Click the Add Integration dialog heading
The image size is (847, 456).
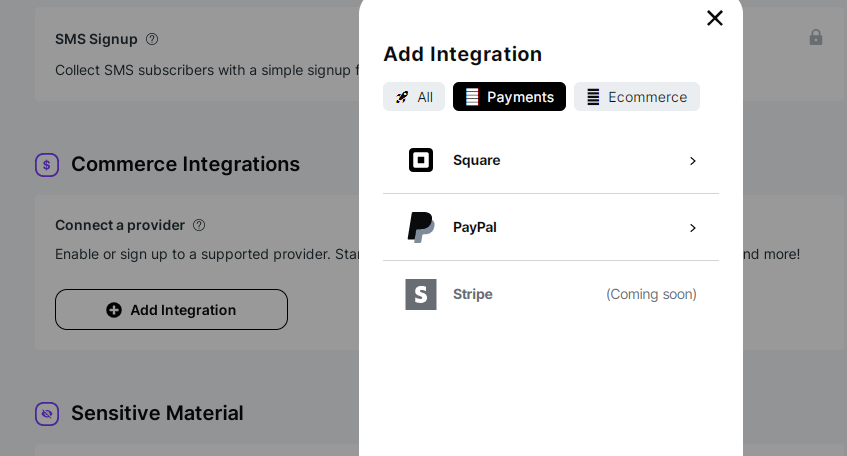tap(462, 54)
